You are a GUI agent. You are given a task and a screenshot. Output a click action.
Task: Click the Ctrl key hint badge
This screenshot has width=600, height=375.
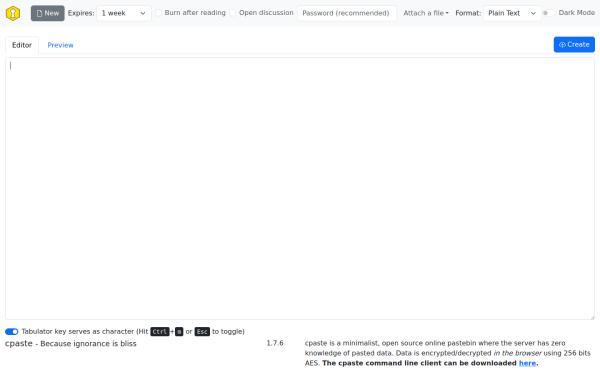pos(160,332)
